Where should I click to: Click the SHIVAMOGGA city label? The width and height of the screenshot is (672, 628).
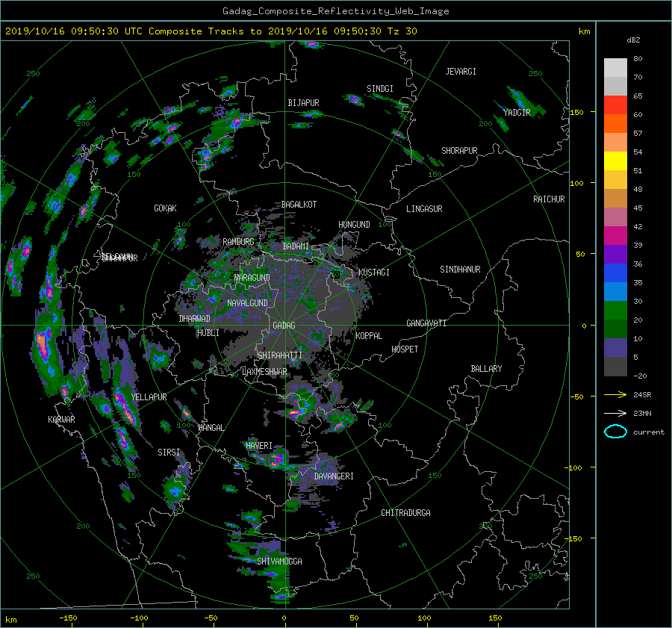point(279,562)
